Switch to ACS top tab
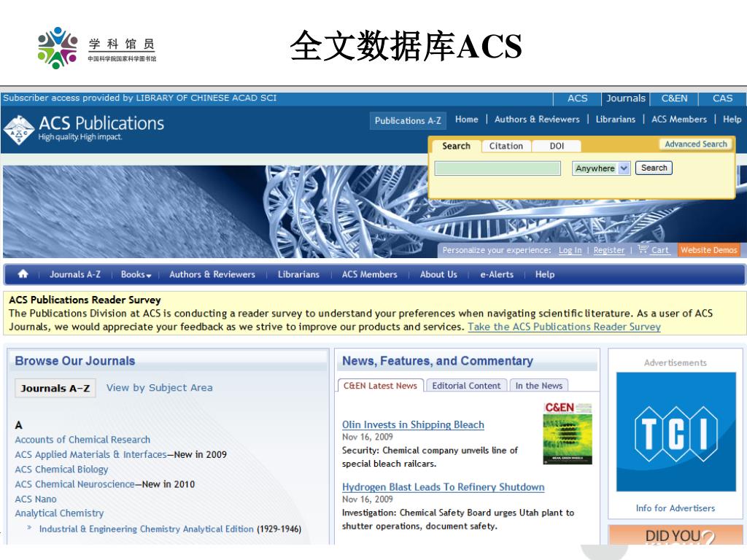Image resolution: width=747 pixels, height=560 pixels. point(577,98)
